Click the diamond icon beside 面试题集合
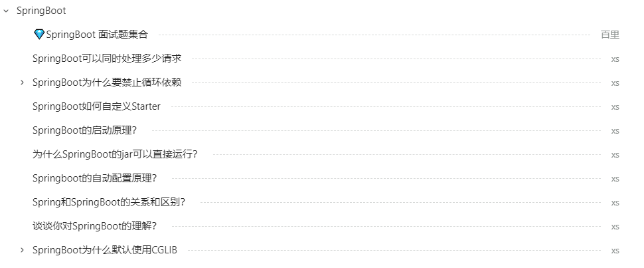 (x=39, y=35)
